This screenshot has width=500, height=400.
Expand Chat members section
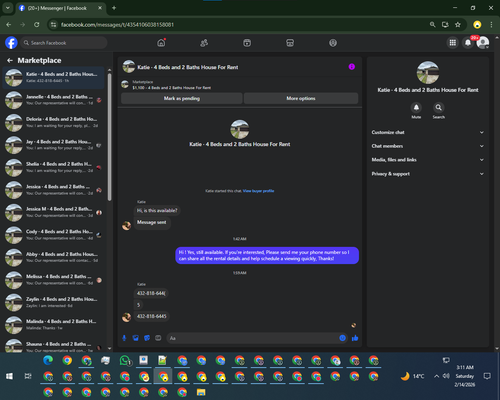click(428, 146)
